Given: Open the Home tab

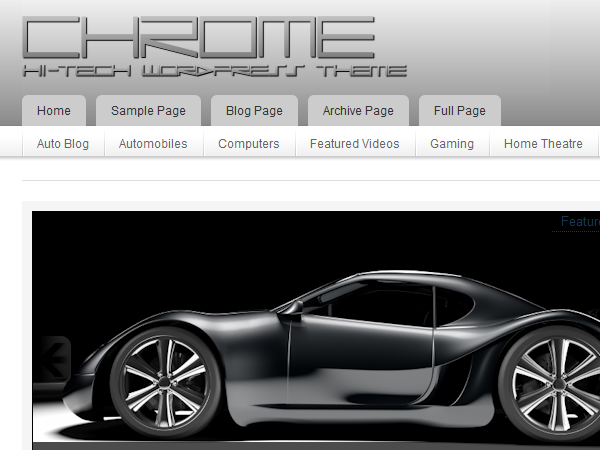Looking at the screenshot, I should tap(54, 111).
